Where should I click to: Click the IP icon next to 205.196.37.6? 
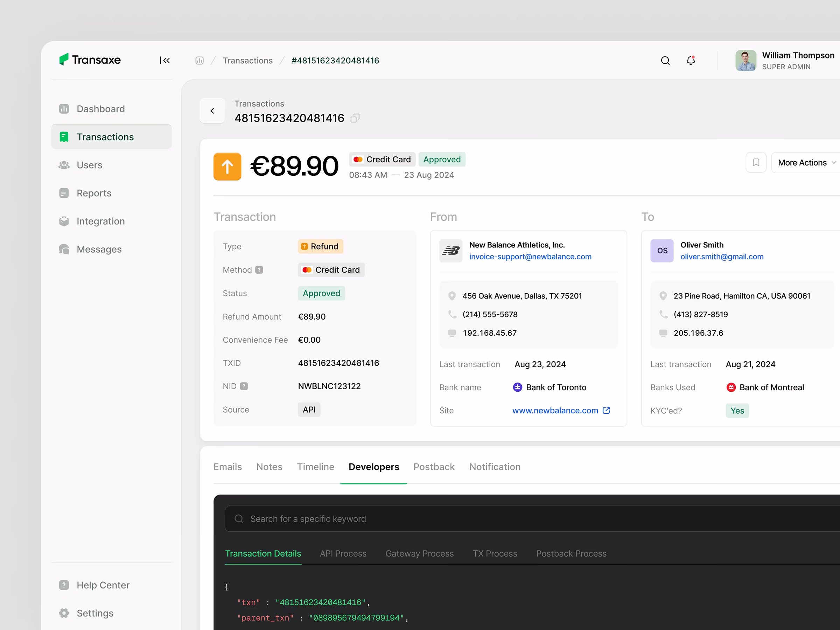[663, 333]
